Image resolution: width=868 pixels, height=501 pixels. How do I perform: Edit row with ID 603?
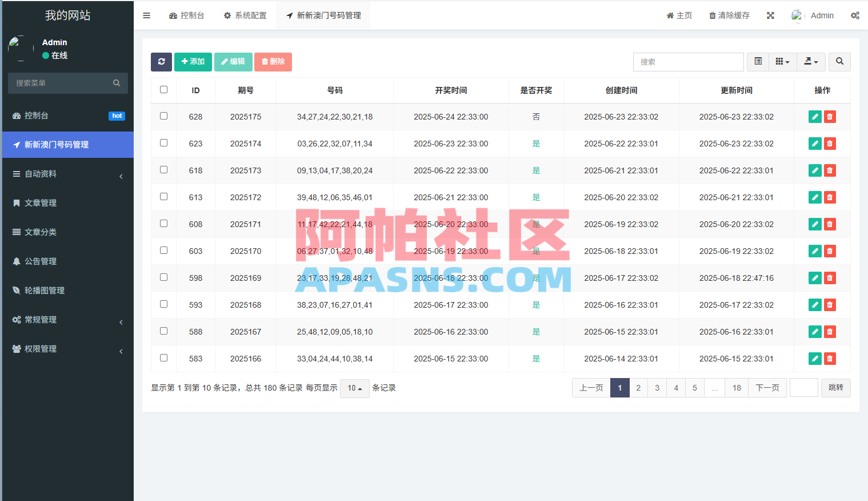(x=815, y=251)
